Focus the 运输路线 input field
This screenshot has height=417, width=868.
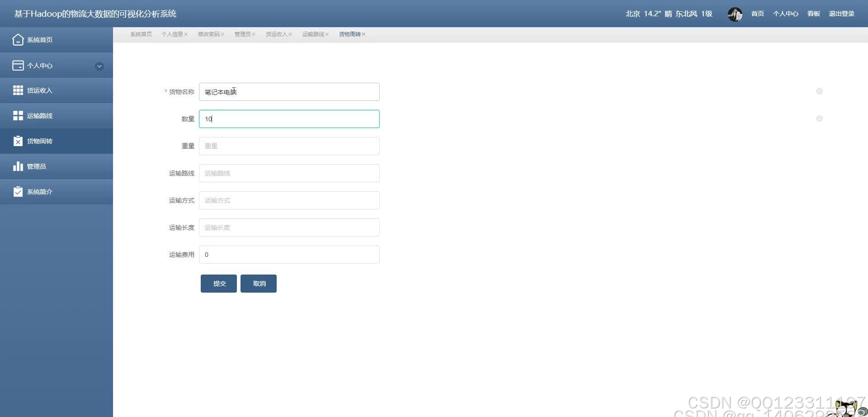point(289,173)
